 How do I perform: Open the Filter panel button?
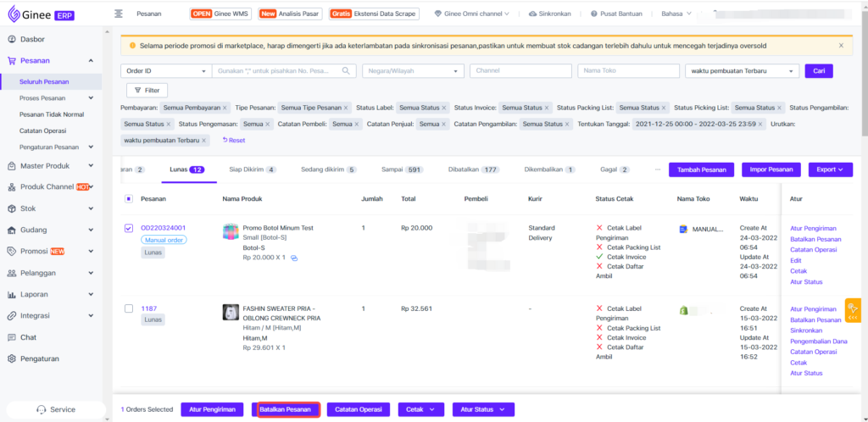(x=147, y=90)
